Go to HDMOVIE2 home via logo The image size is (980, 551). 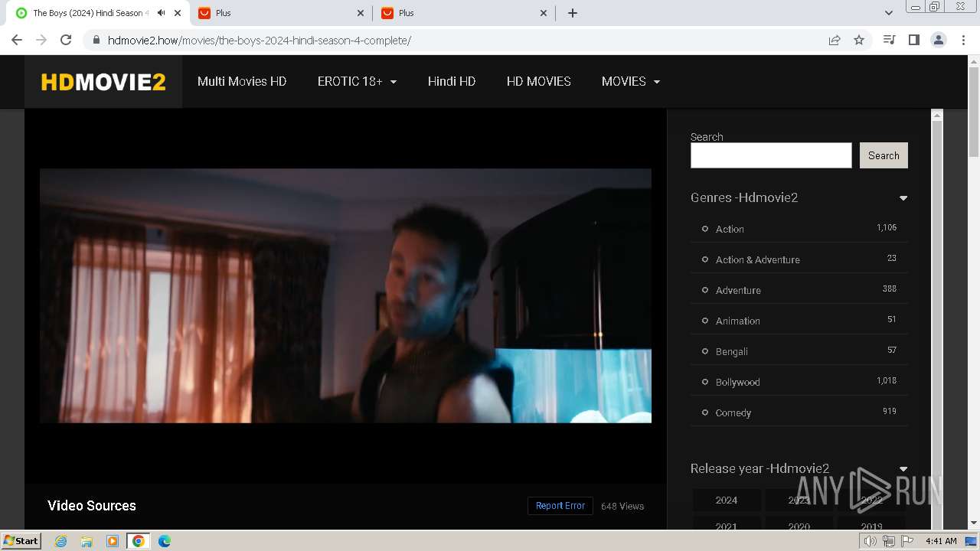tap(103, 82)
